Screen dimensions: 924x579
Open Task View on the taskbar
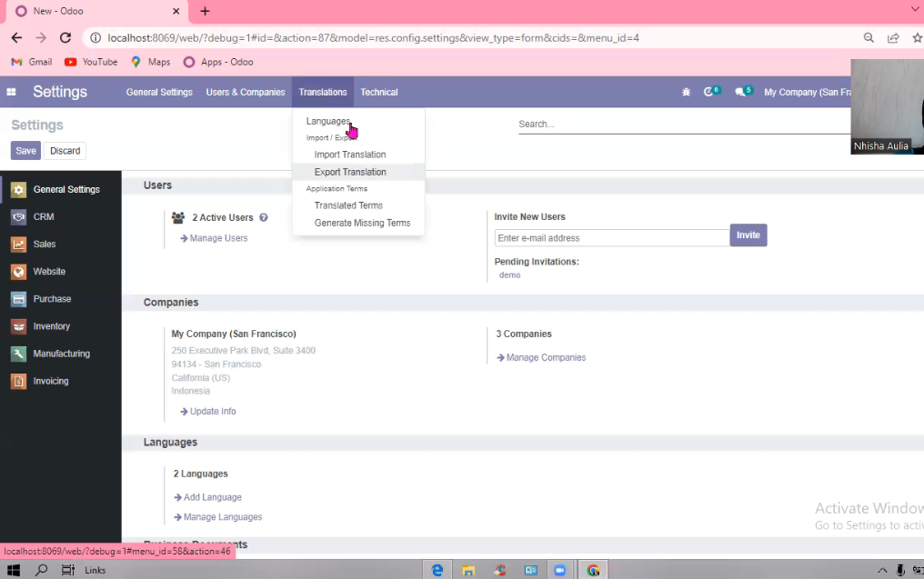(68, 570)
